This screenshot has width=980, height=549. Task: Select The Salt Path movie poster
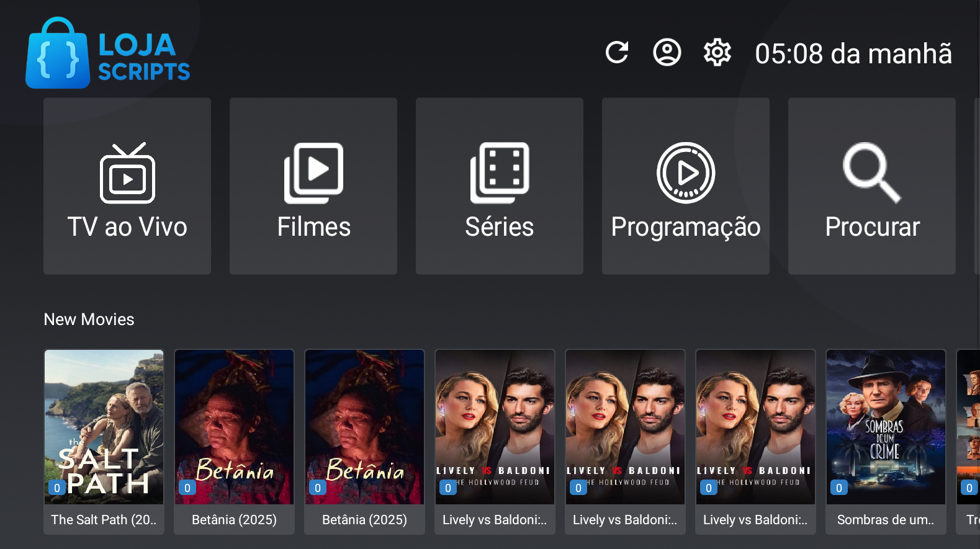point(104,428)
